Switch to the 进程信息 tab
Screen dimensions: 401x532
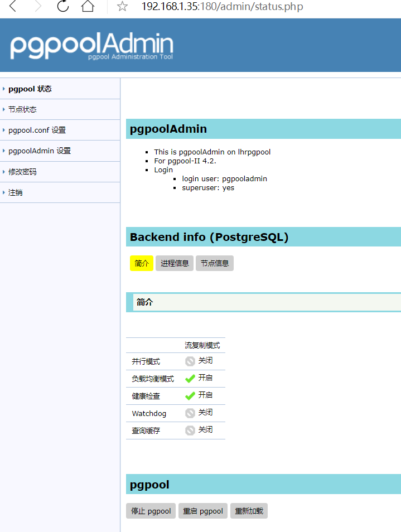click(175, 263)
